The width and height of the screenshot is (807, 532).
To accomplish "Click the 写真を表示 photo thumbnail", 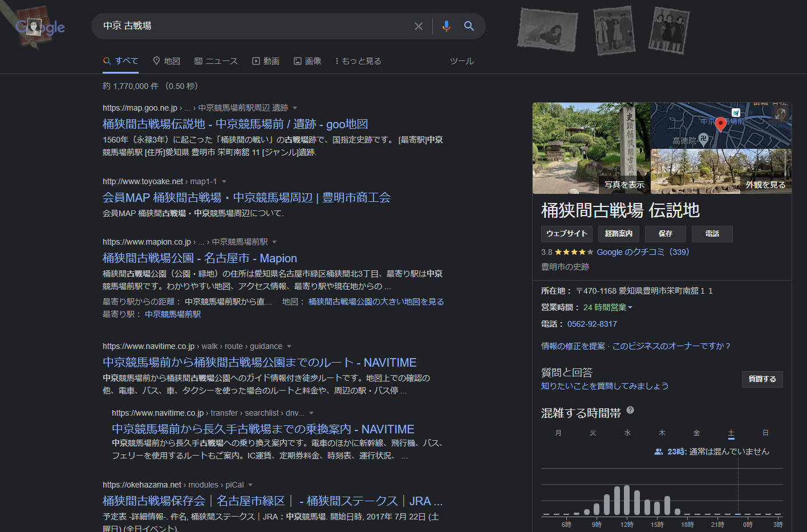I will point(591,148).
